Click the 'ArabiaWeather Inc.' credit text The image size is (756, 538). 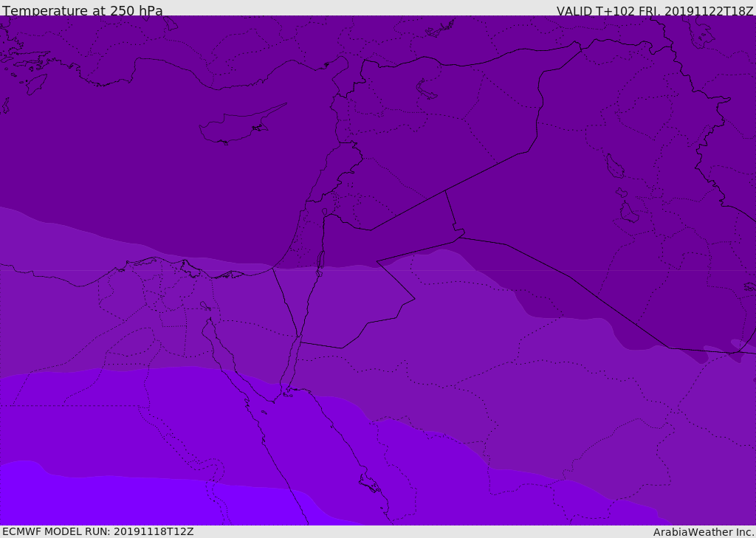coord(703,532)
